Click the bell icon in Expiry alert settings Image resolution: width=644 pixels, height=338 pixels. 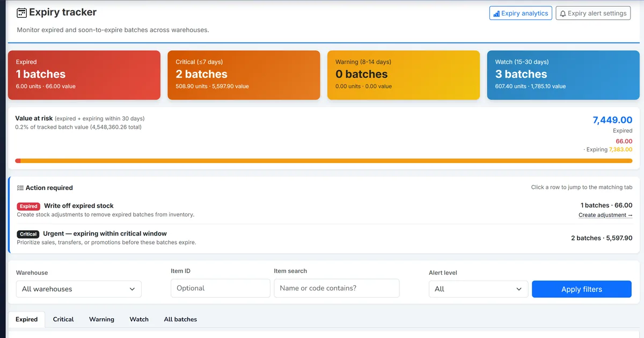[563, 14]
